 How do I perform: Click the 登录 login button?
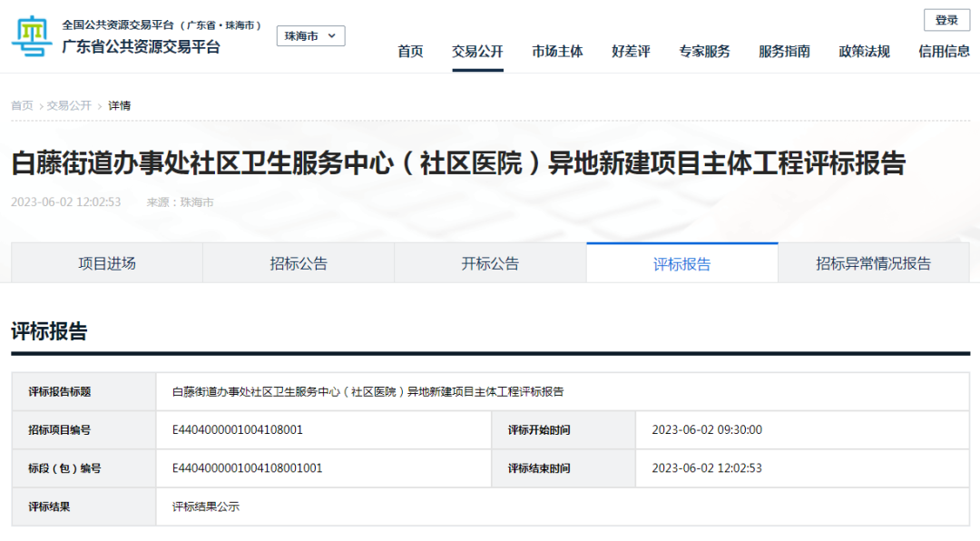tap(946, 19)
